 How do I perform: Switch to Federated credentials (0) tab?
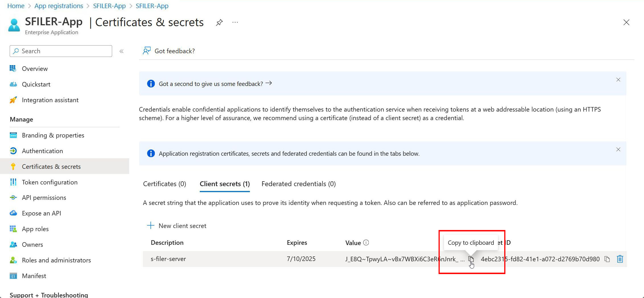tap(299, 184)
